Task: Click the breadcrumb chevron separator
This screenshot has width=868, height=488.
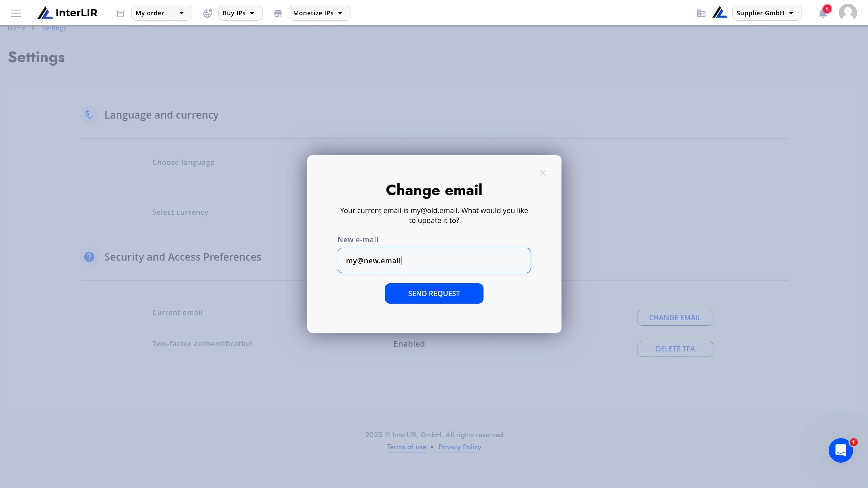Action: [33, 28]
